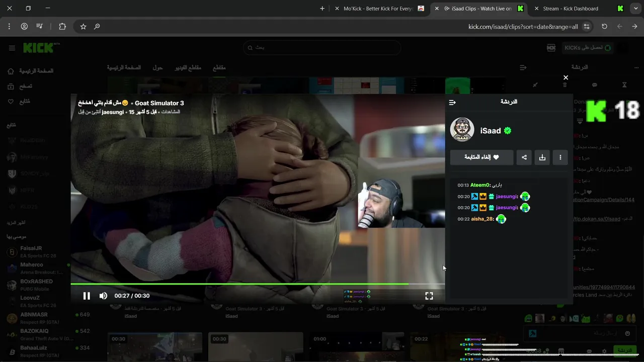Image resolution: width=644 pixels, height=362 pixels.
Task: Click Goat Simulator 3 category in clip title
Action: click(159, 103)
